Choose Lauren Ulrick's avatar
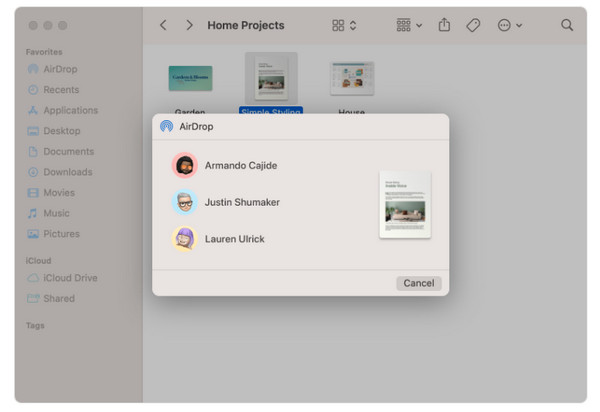Viewport: 600px width, 412px height. pos(185,239)
